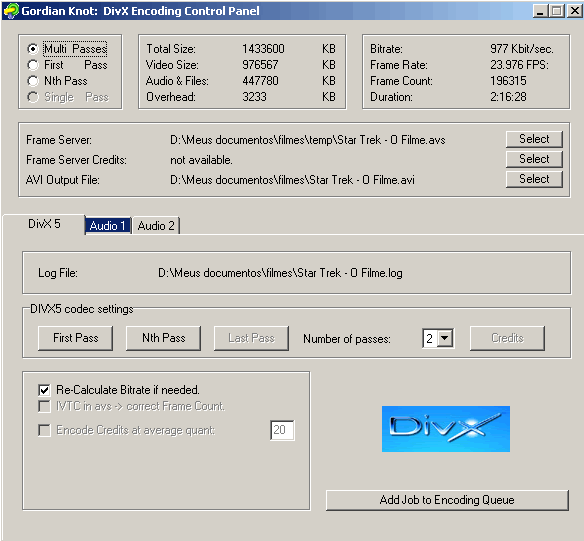584x541 pixels.
Task: Click the DivX logo image
Action: coord(446,429)
